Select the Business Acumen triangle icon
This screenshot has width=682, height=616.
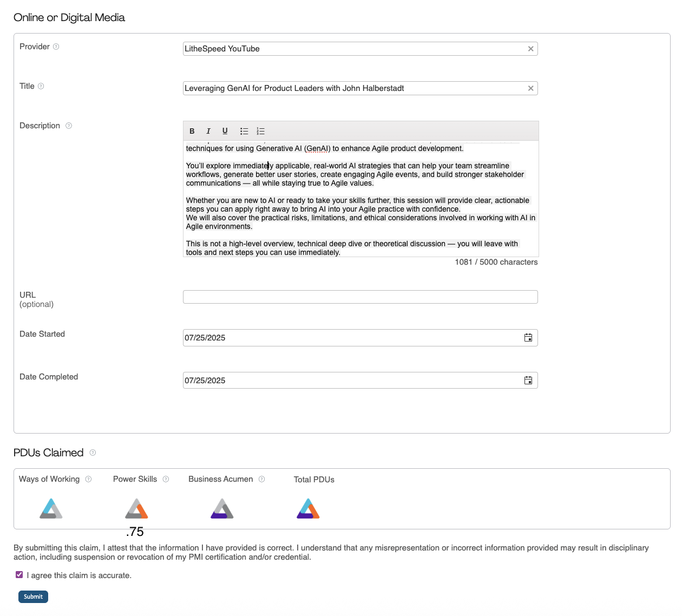click(222, 509)
